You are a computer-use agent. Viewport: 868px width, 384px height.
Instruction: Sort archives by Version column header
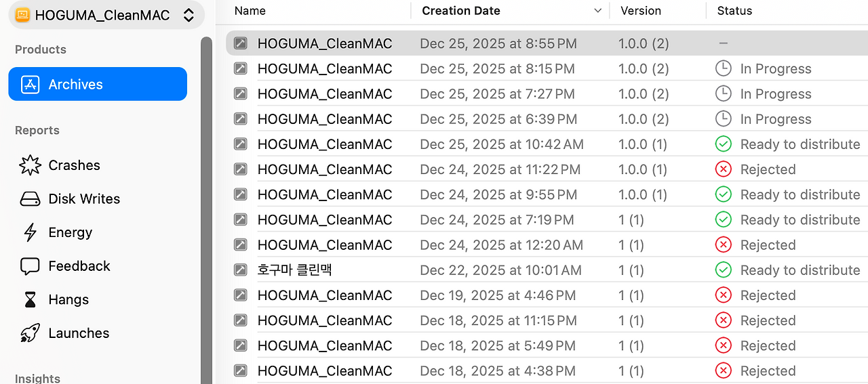click(641, 11)
